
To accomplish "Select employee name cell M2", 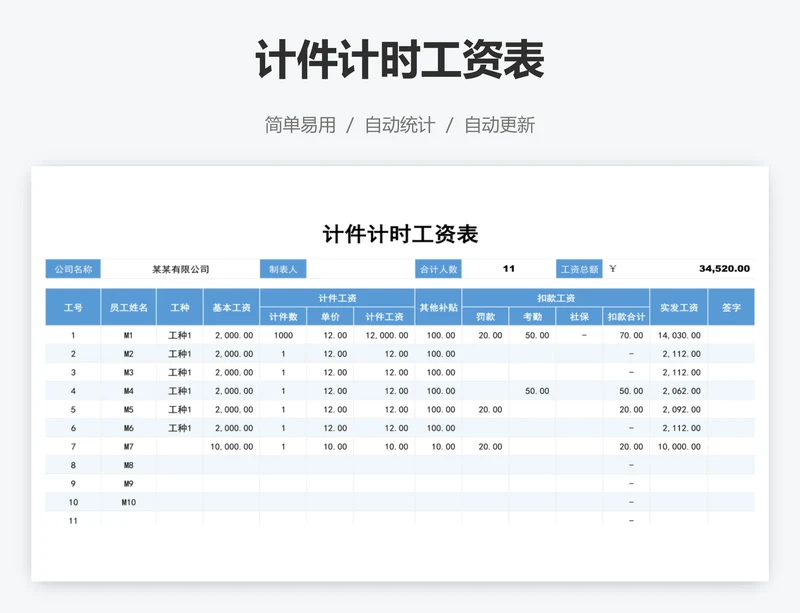I will click(x=129, y=354).
